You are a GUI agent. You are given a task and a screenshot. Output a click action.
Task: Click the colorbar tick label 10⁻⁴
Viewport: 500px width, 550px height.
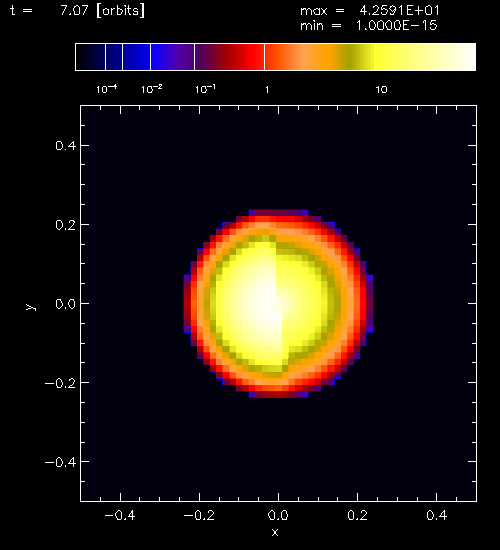pyautogui.click(x=107, y=89)
